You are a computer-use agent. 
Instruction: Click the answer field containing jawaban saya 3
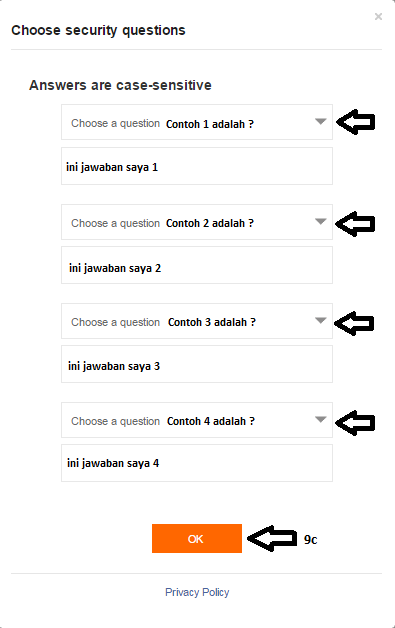[197, 364]
